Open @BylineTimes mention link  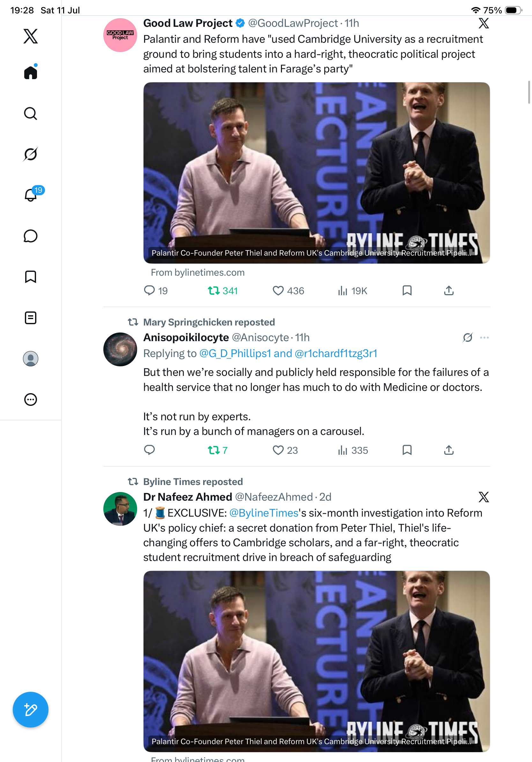click(264, 513)
